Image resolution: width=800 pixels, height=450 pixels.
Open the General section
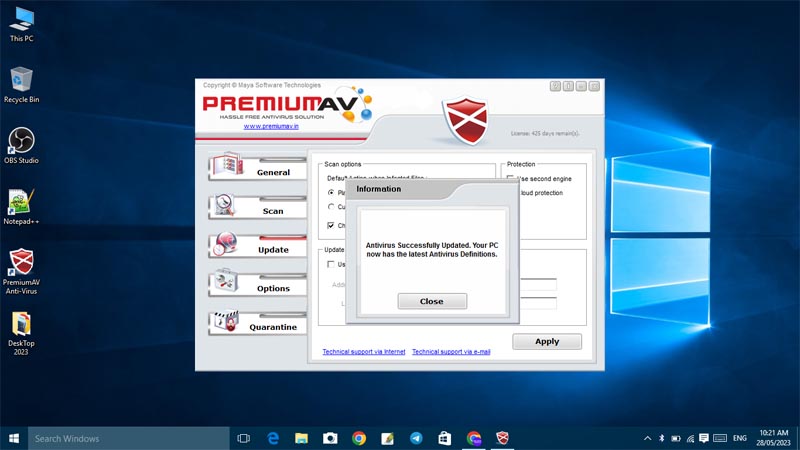pos(258,167)
